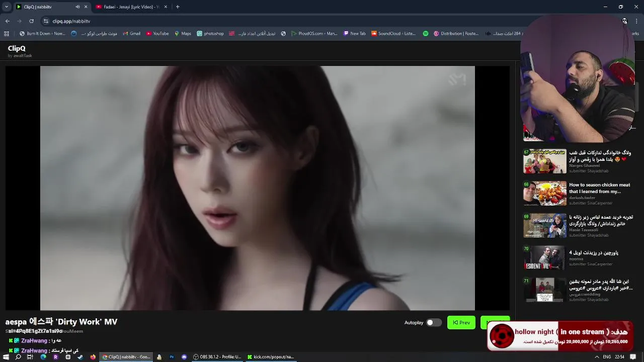This screenshot has width=644, height=362.
Task: Toggle the Autoplay switch
Action: [434, 322]
